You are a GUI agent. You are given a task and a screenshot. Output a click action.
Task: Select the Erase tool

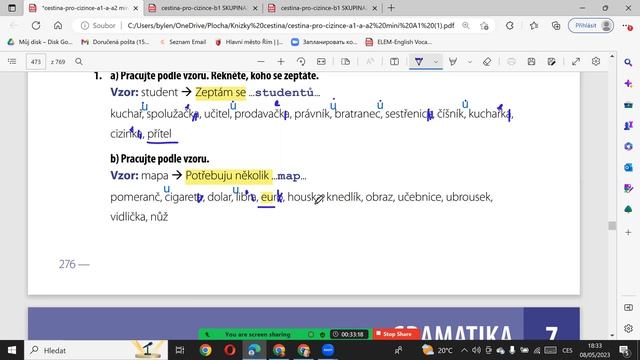pos(487,62)
